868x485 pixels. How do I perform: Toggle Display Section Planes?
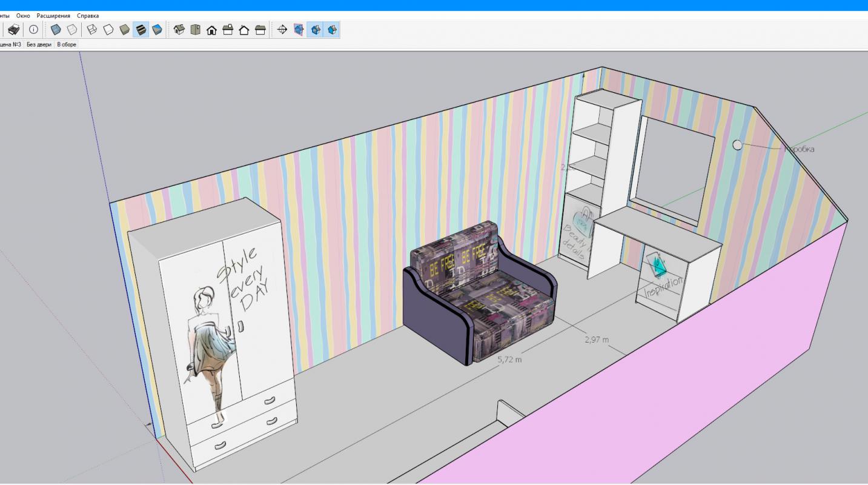pos(299,30)
